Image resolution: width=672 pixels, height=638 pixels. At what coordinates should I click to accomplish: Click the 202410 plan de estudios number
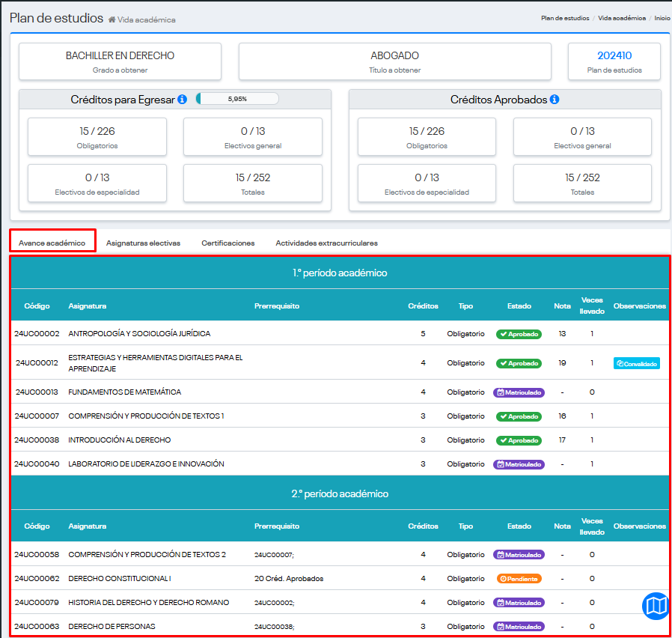(614, 55)
